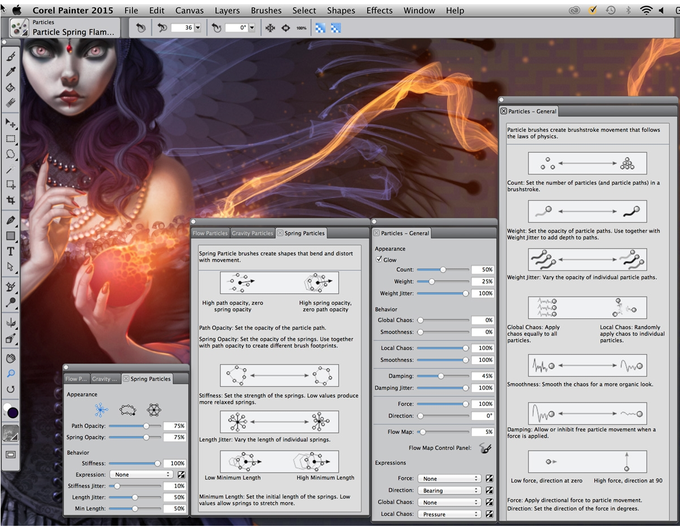Open the Local Chaos dropdown set to Pressure
680x531 pixels.
point(449,514)
